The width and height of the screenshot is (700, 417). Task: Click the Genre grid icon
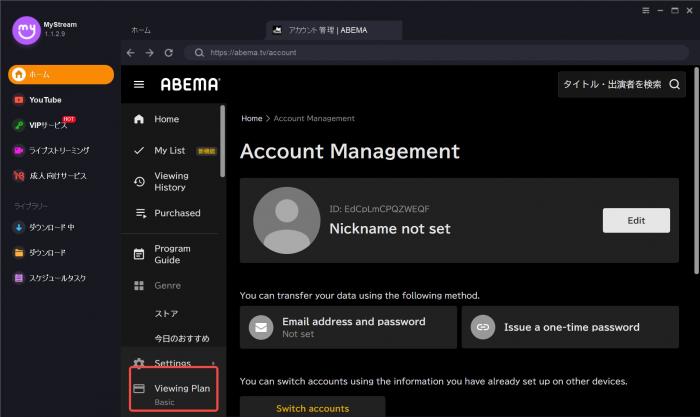139,286
